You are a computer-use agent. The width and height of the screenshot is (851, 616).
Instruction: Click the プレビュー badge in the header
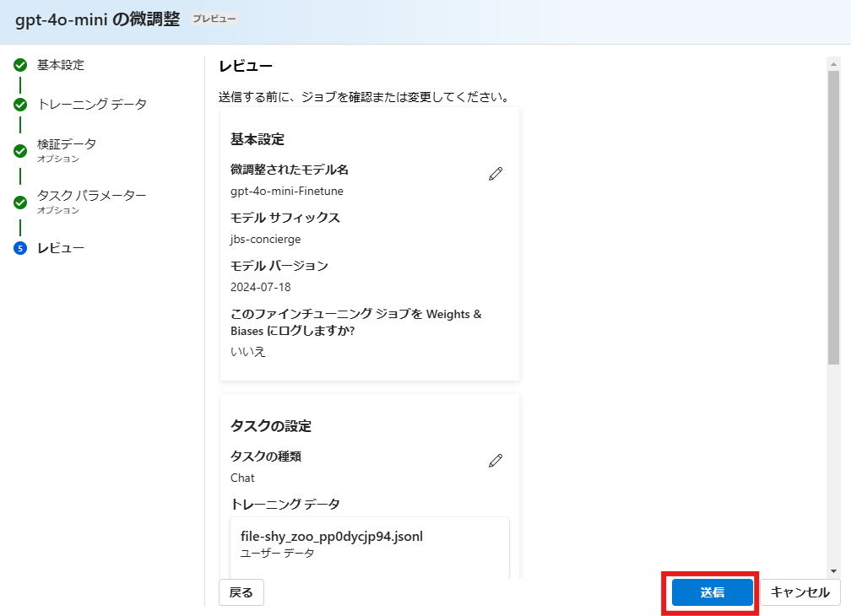(214, 19)
